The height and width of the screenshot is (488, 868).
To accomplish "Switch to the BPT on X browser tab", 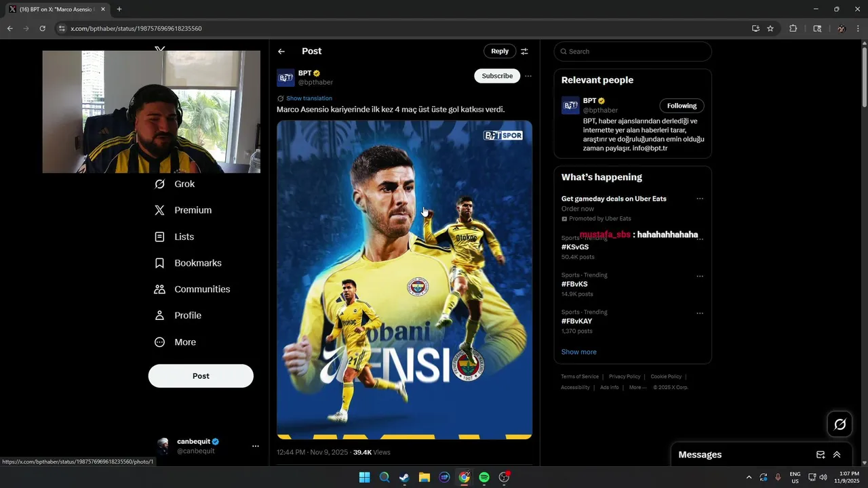I will click(x=57, y=9).
